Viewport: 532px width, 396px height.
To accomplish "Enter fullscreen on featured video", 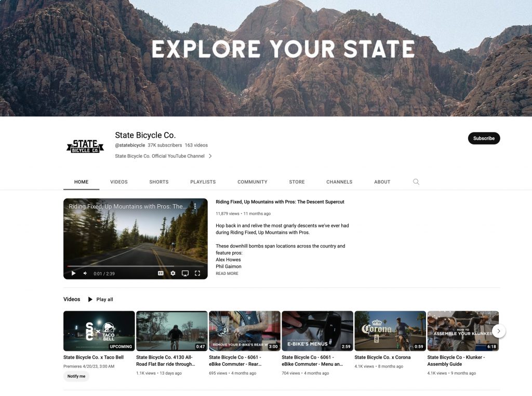I will tap(197, 273).
